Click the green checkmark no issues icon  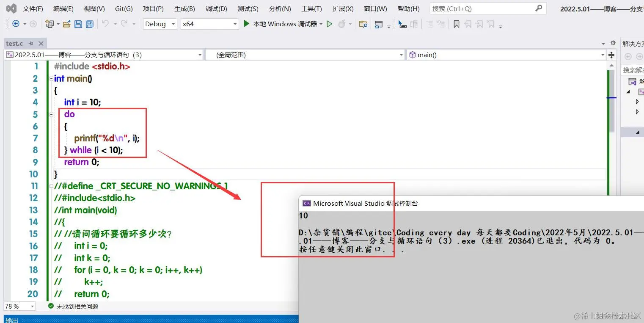coord(51,306)
